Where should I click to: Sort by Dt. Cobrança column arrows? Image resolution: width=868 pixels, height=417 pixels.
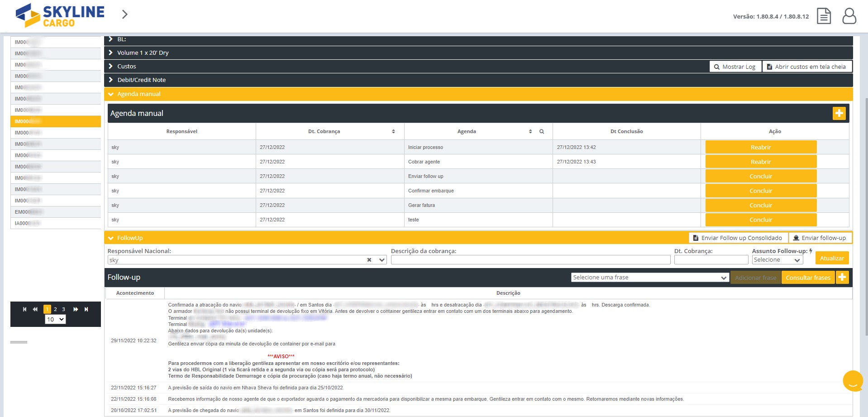click(393, 131)
